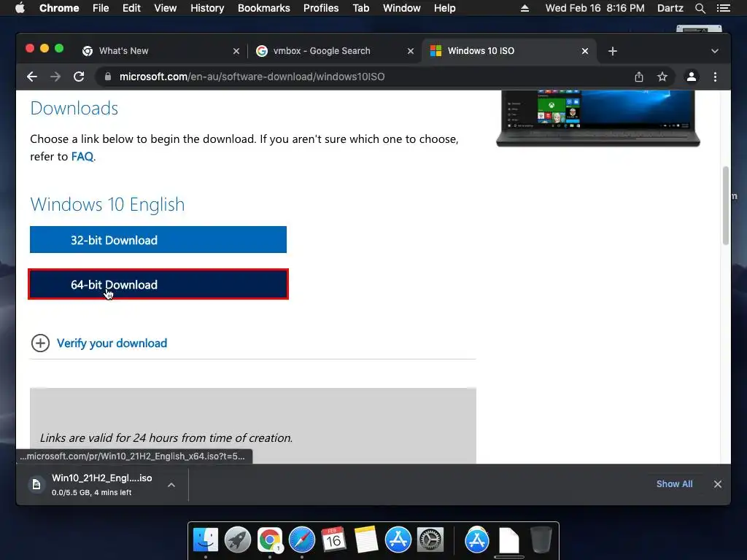Open the tab search dropdown arrow
Image resolution: width=747 pixels, height=560 pixels.
pyautogui.click(x=715, y=51)
